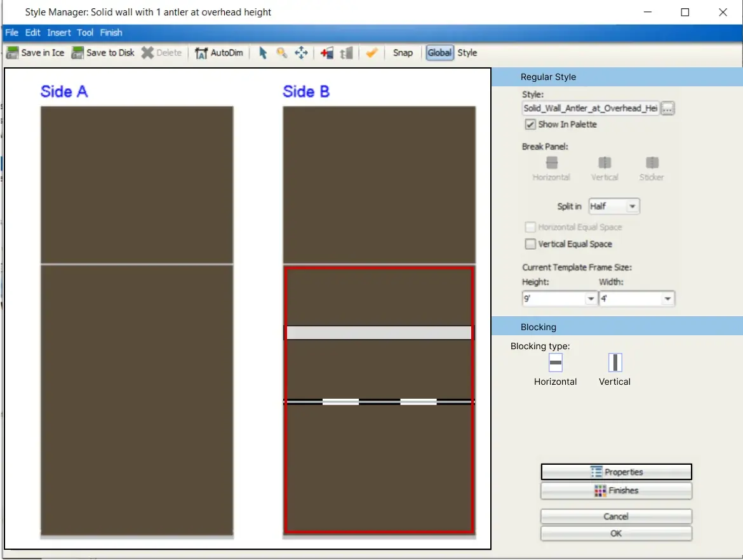Open the Finishes button
This screenshot has height=560, width=743.
coord(616,490)
